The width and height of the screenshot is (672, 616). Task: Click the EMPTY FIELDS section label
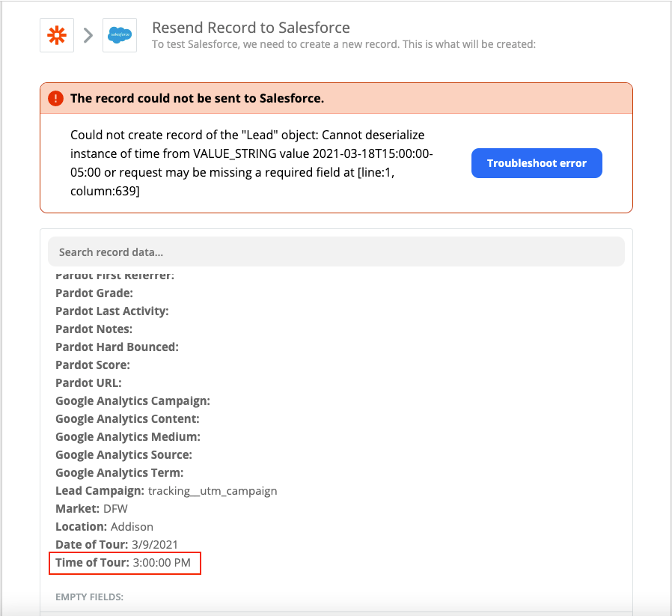(x=90, y=597)
